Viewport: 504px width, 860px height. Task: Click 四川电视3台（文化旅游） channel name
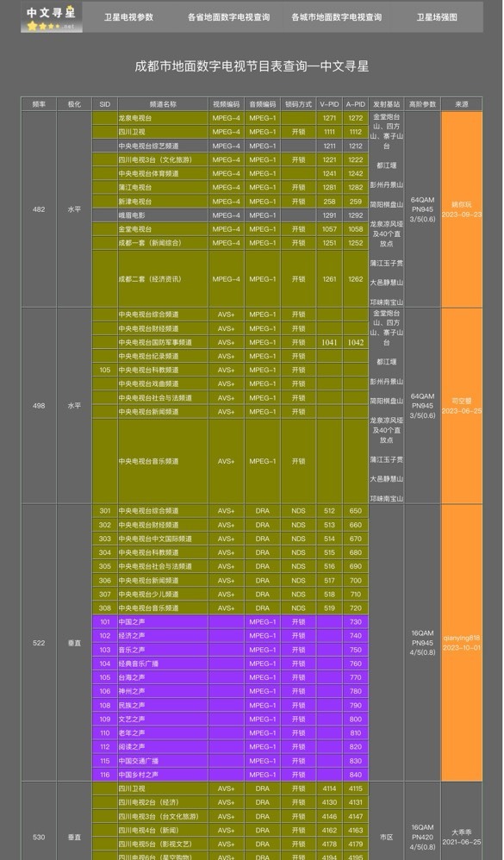[x=155, y=159]
